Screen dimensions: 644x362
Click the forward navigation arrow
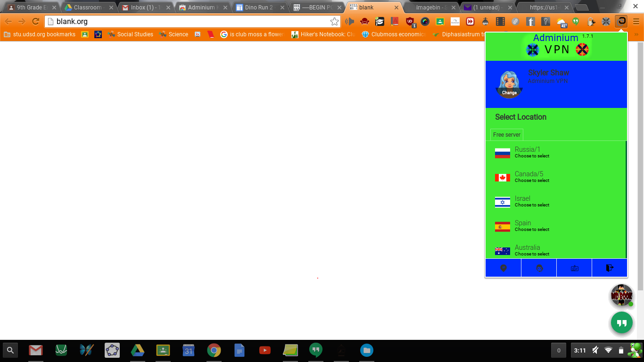click(22, 21)
